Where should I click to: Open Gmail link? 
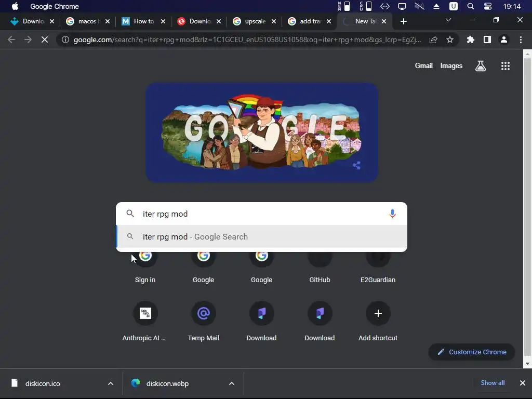pyautogui.click(x=423, y=66)
